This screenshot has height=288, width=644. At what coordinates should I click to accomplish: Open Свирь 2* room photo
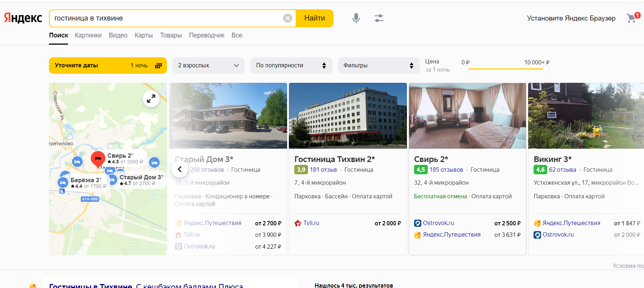[x=467, y=116]
